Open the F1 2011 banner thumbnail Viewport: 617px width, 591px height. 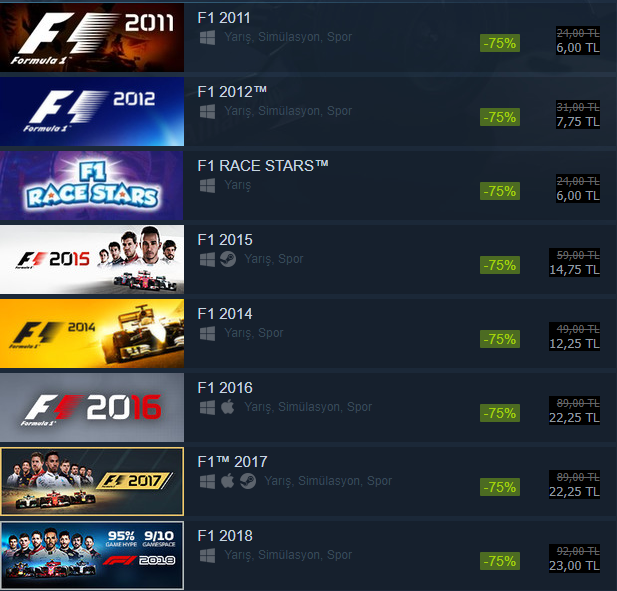click(92, 37)
